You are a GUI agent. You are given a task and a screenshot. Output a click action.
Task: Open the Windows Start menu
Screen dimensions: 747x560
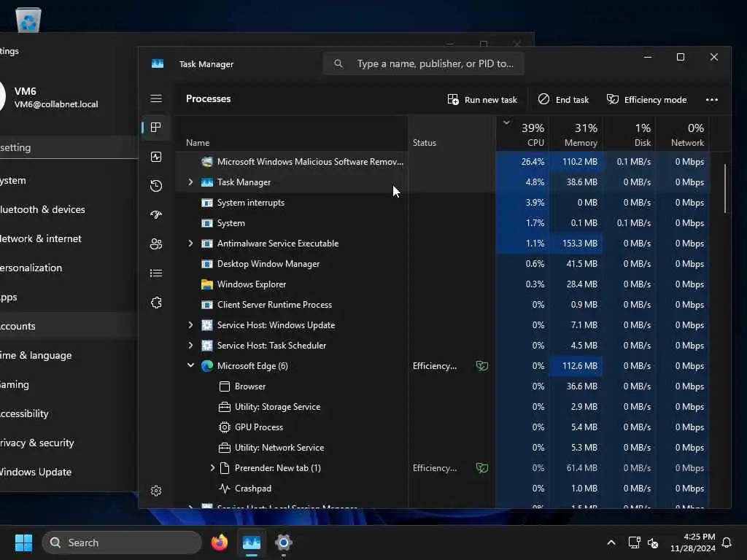click(x=23, y=542)
